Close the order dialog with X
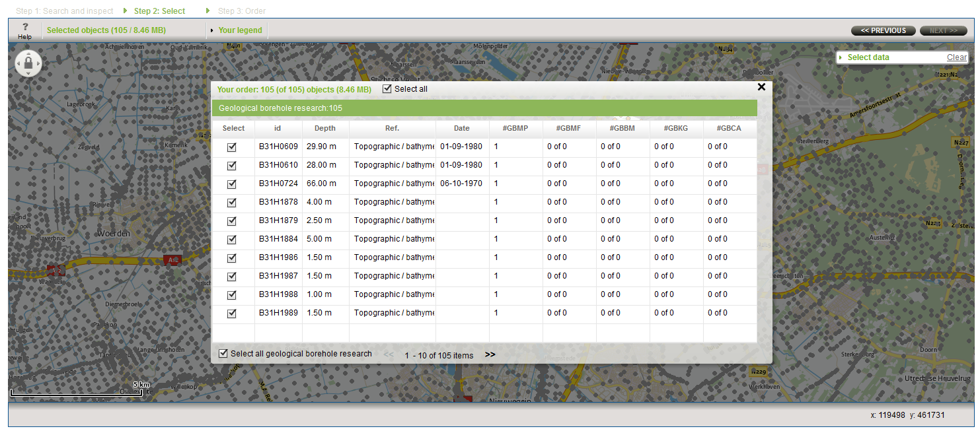The image size is (980, 433). 761,87
